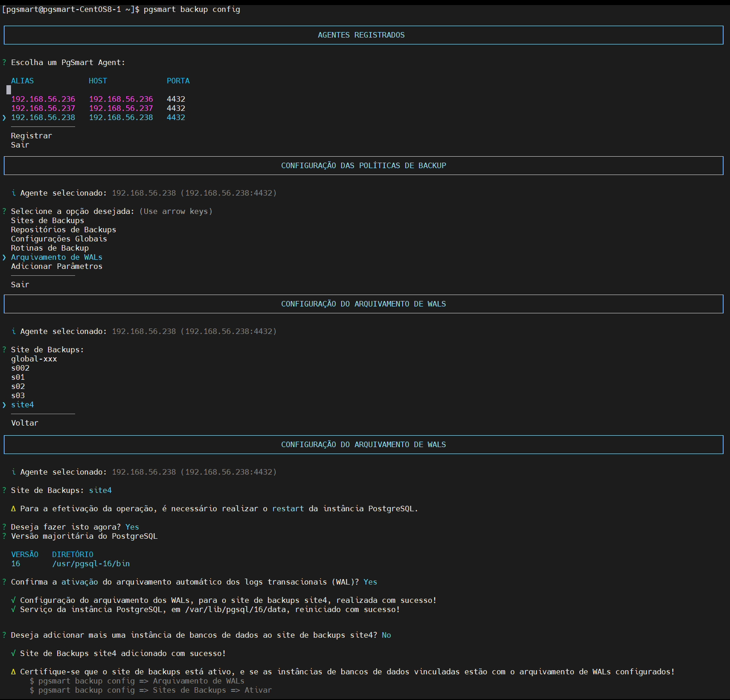730x700 pixels.
Task: Click question mark before Escolha um PgSmart Agent
Action: click(x=4, y=62)
